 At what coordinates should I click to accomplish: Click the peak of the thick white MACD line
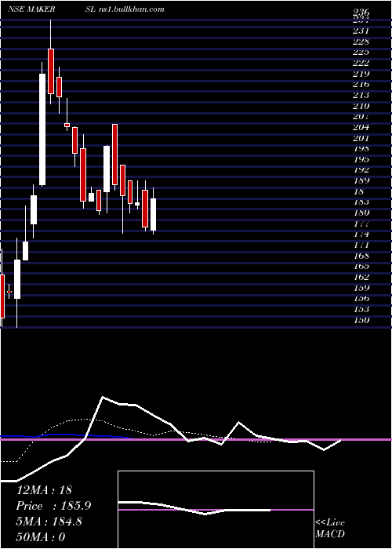[103, 397]
